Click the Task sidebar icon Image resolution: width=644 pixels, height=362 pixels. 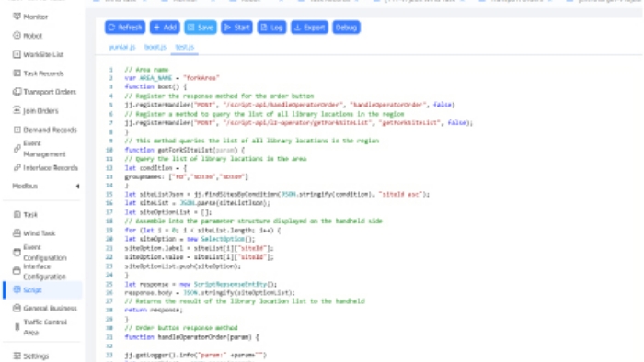coord(17,214)
